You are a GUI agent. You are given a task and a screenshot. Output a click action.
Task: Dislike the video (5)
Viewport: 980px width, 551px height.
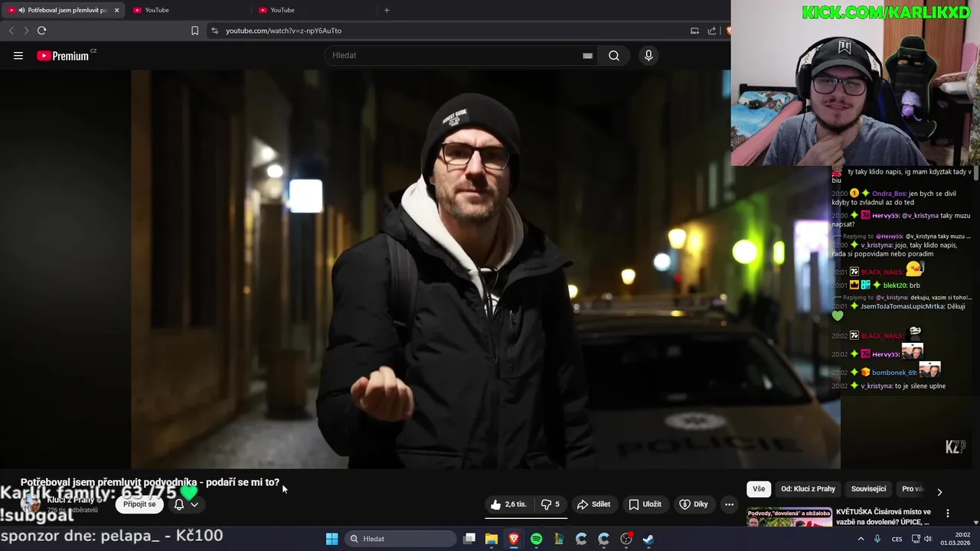[x=550, y=504]
